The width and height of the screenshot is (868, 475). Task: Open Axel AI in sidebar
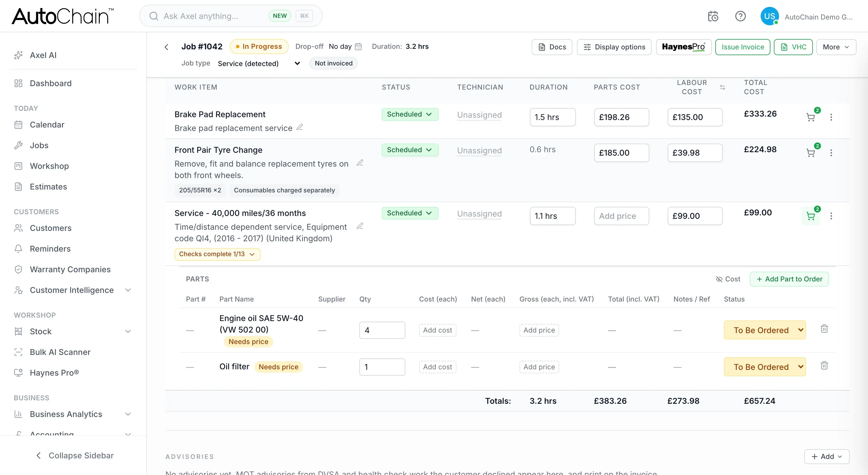click(43, 55)
